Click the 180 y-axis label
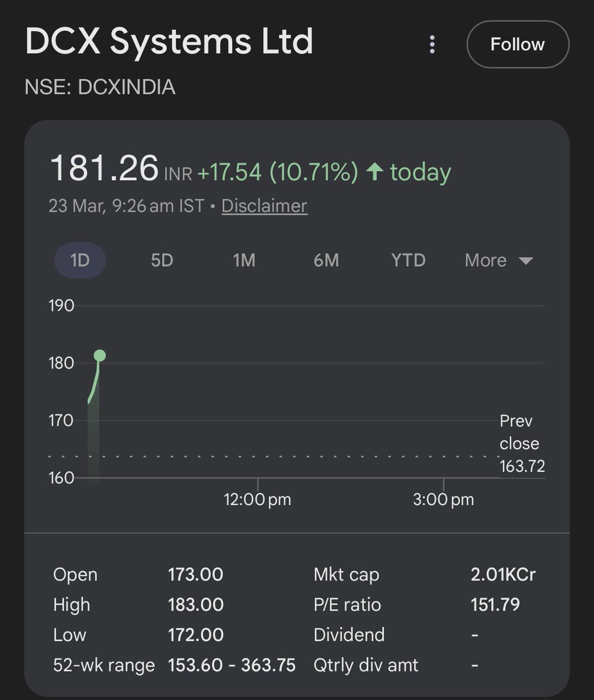The height and width of the screenshot is (700, 594). [x=61, y=363]
